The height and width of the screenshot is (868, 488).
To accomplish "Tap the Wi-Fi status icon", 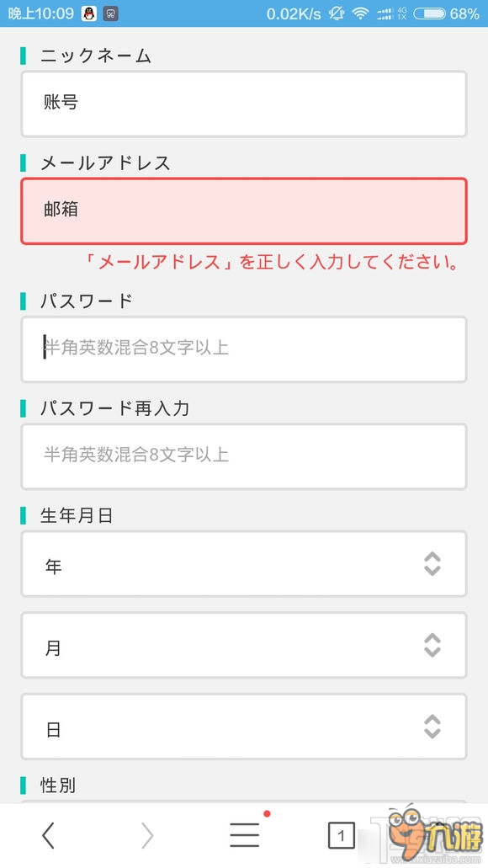I will coord(361,13).
